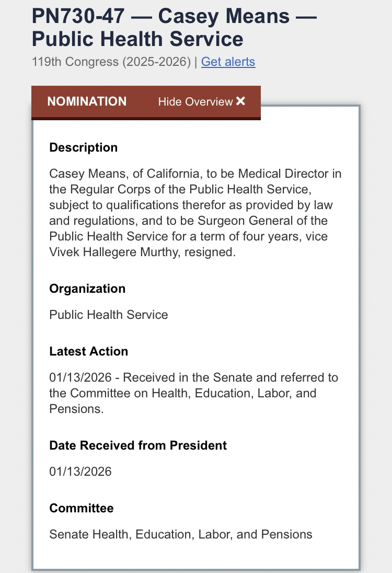Viewport: 392px width, 573px height.
Task: Open the Get alerts link
Action: pyautogui.click(x=228, y=62)
